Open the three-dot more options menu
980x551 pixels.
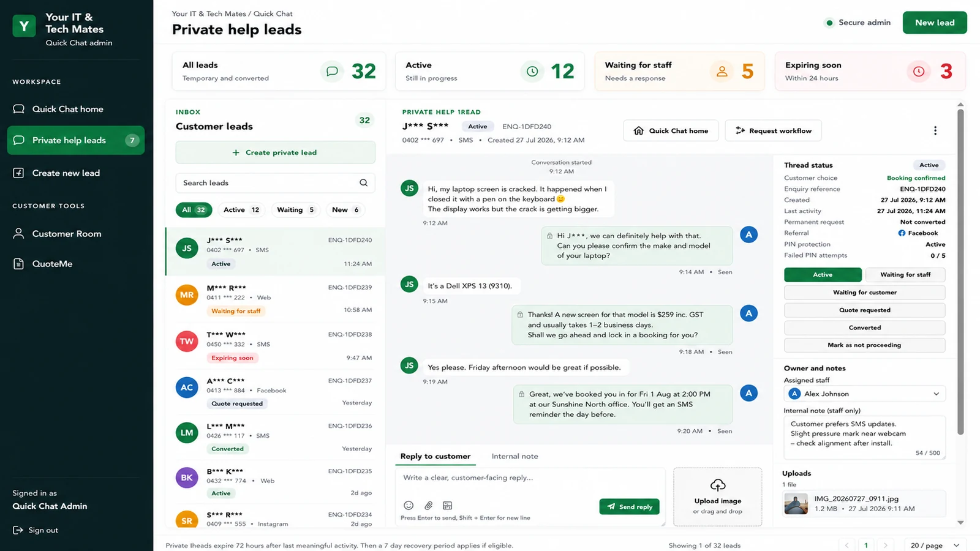point(935,130)
